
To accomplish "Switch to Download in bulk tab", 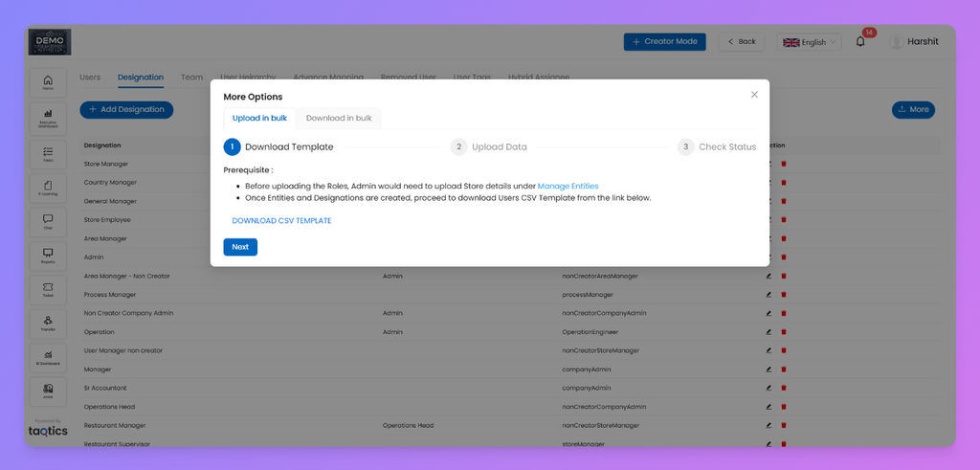I will pos(339,118).
